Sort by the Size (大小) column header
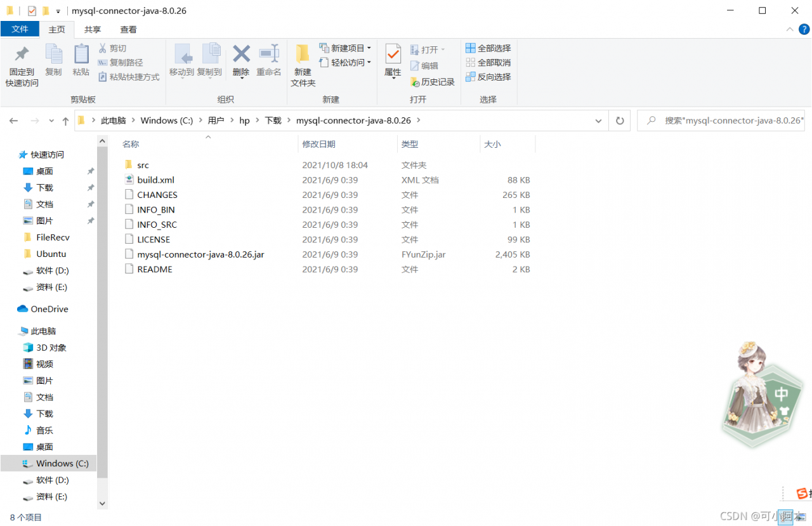Image resolution: width=812 pixels, height=526 pixels. (492, 144)
